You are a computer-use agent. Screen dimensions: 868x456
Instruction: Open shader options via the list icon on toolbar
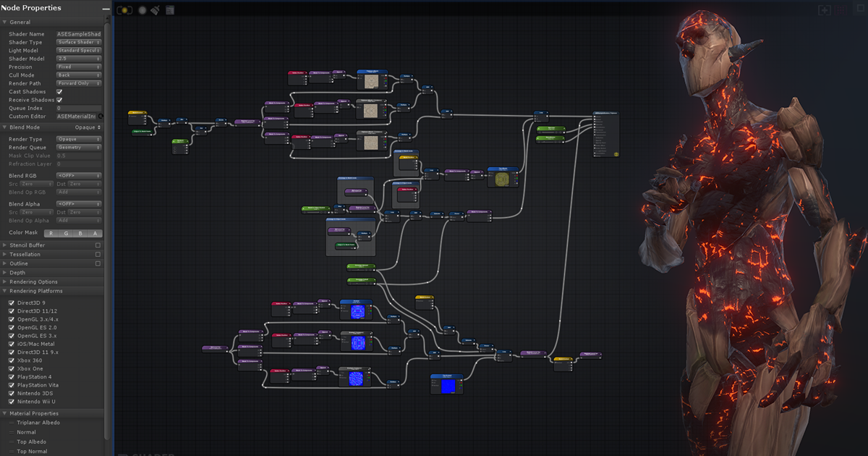170,10
